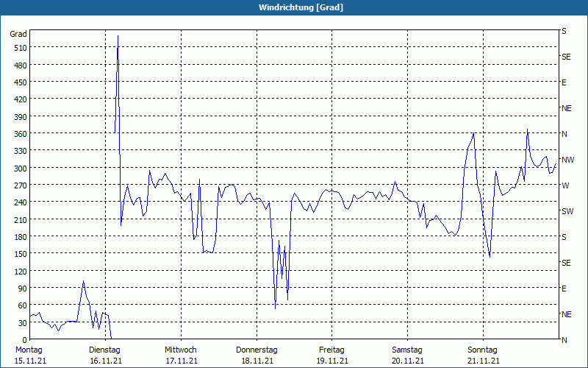
Task: Select the 'SW' compass label
Action: point(567,211)
